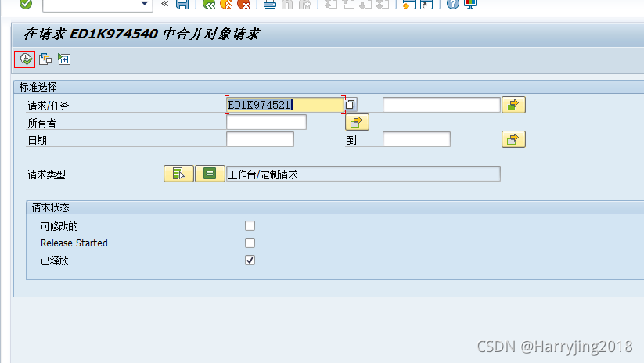This screenshot has width=644, height=363.
Task: Open multiple selection for date
Action: point(513,139)
